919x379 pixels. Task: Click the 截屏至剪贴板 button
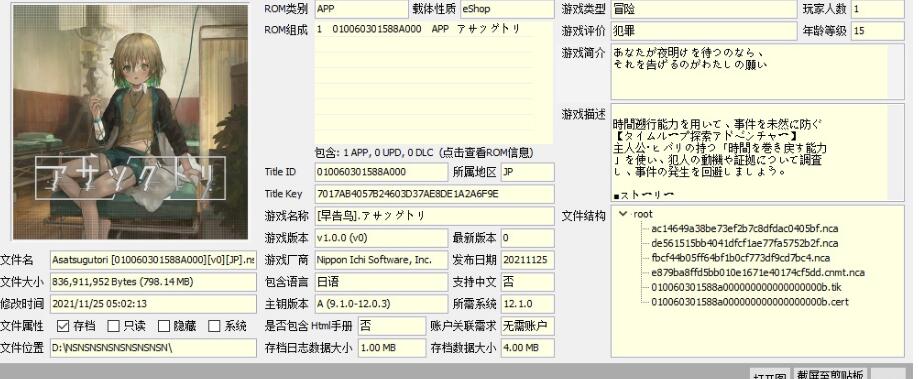(x=829, y=374)
